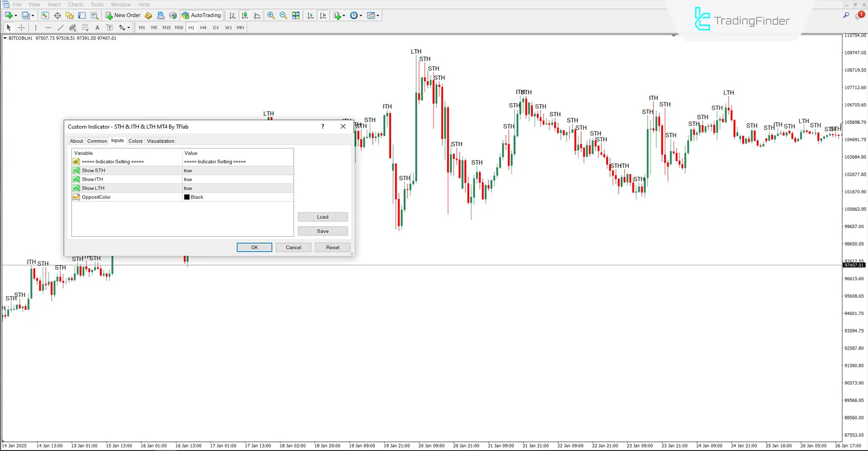Open the Strategy Tester icon
This screenshot has width=868, height=451.
95,15
